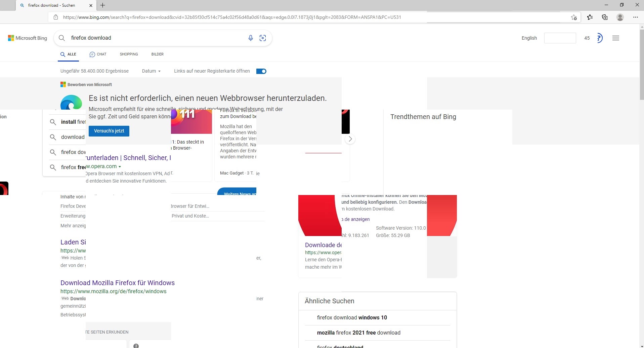This screenshot has width=644, height=348.
Task: Switch to the CHAT tab
Action: click(98, 54)
